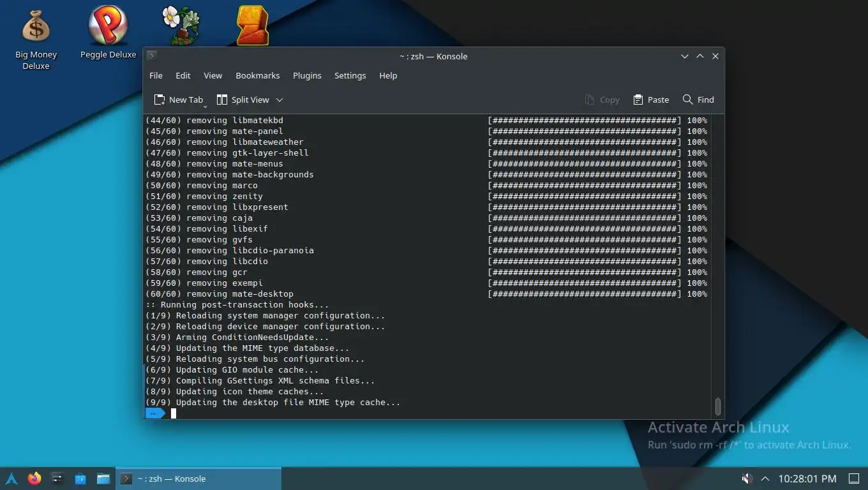Select the Peggle Deluxe desktop icon
This screenshot has width=868, height=490.
pos(108,33)
